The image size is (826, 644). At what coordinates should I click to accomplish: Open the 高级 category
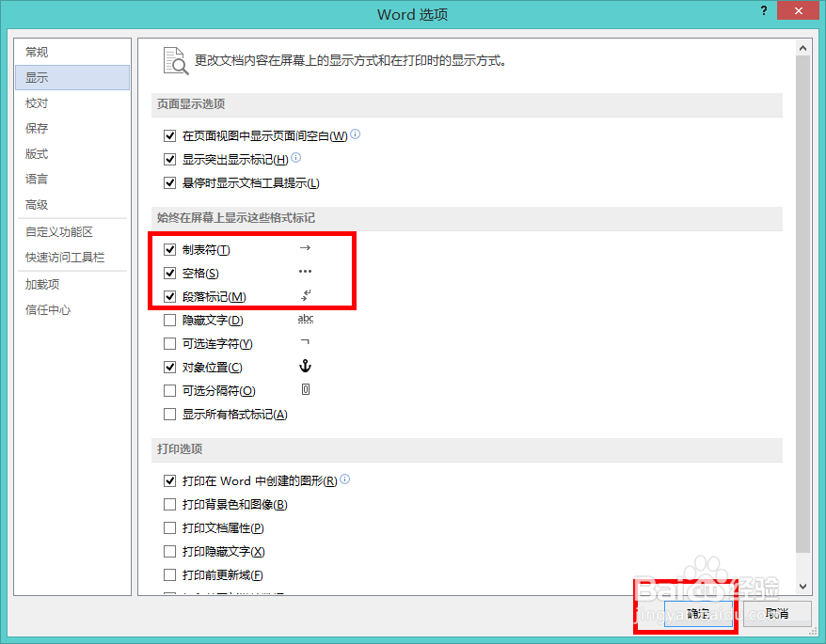pos(72,204)
